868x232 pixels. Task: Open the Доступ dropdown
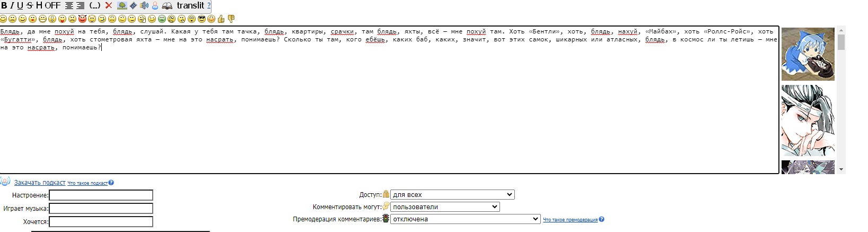click(452, 195)
